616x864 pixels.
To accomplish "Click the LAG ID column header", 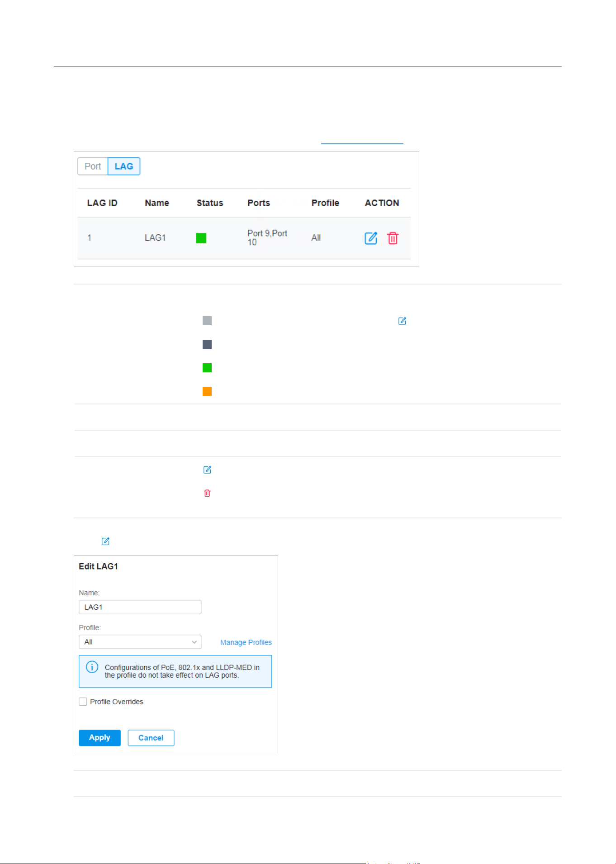I will coord(102,203).
